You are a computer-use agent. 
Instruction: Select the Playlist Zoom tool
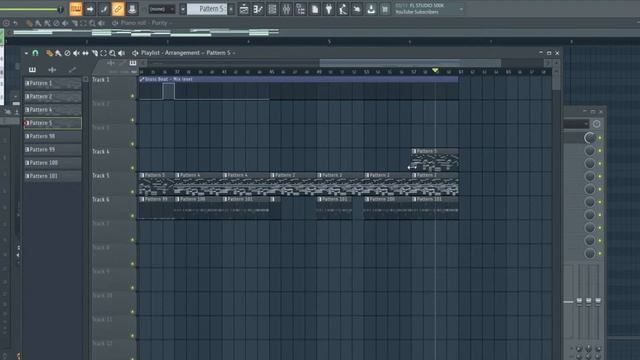pyautogui.click(x=112, y=53)
